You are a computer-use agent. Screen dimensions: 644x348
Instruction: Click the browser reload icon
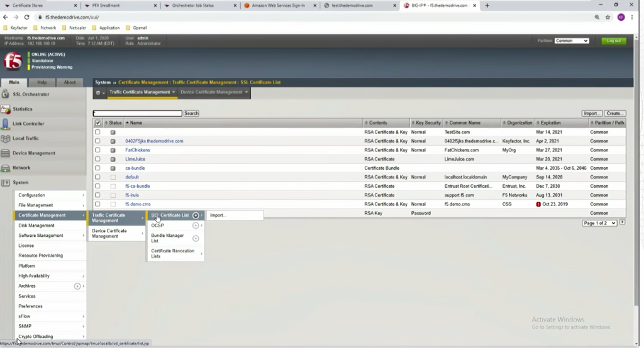click(26, 17)
